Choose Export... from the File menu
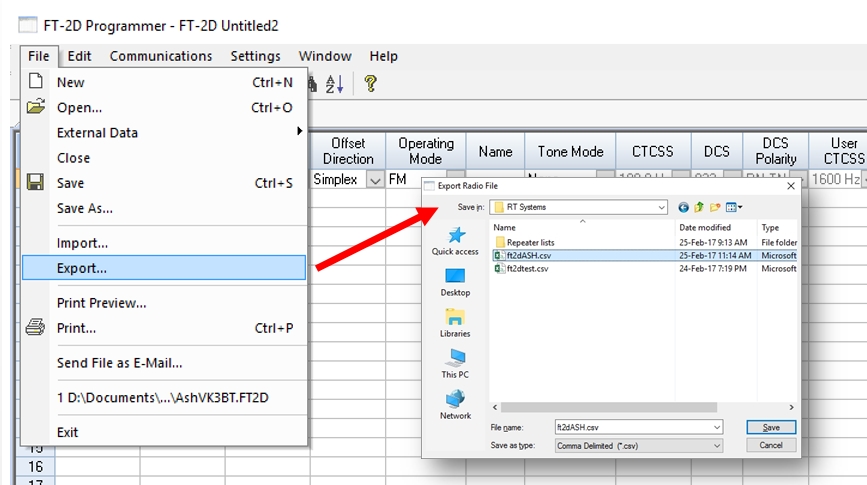Screen dimensions: 867x485 164,268
